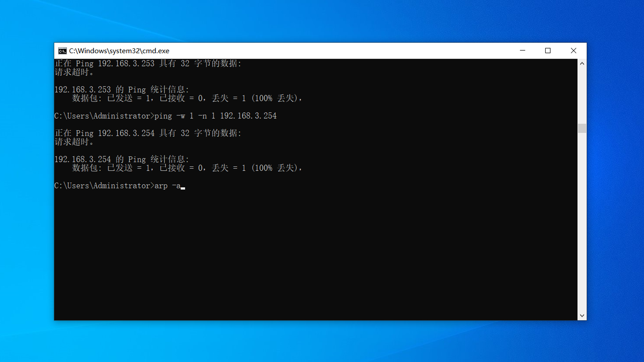Click the typed 'arp -a' command
The height and width of the screenshot is (362, 644).
click(167, 186)
